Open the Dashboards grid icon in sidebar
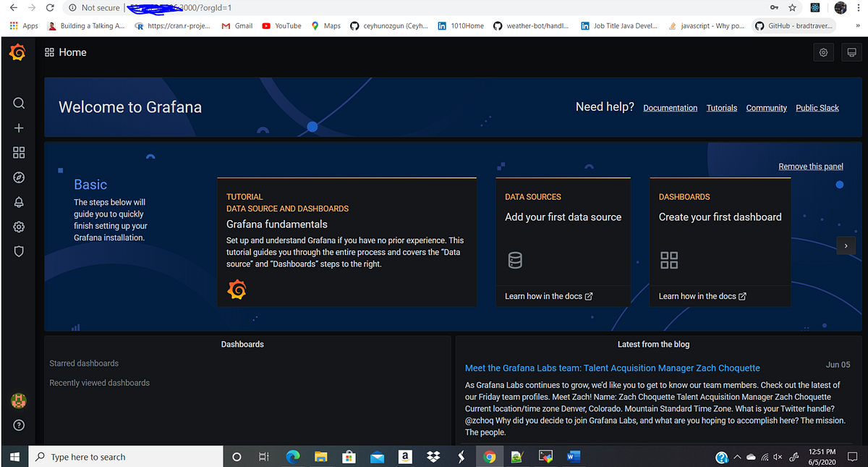This screenshot has height=467, width=868. point(18,152)
